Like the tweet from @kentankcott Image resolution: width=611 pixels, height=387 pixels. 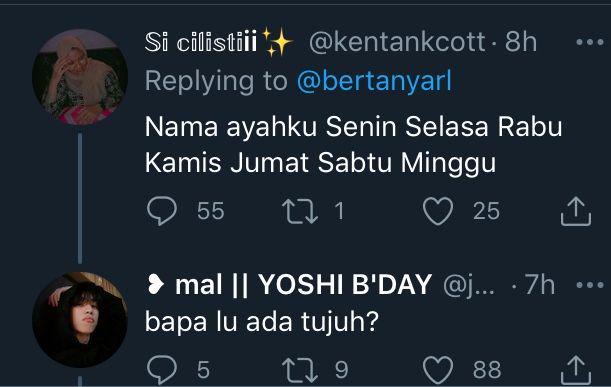click(438, 211)
